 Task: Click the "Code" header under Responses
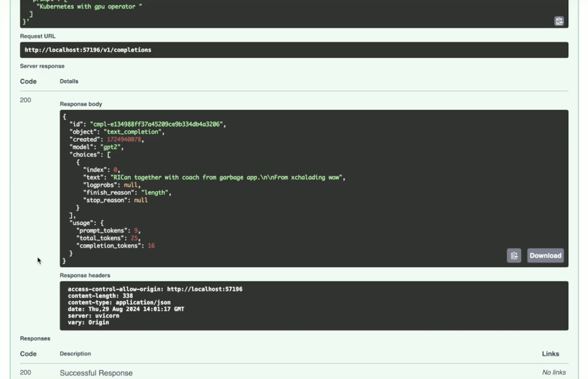click(x=28, y=354)
